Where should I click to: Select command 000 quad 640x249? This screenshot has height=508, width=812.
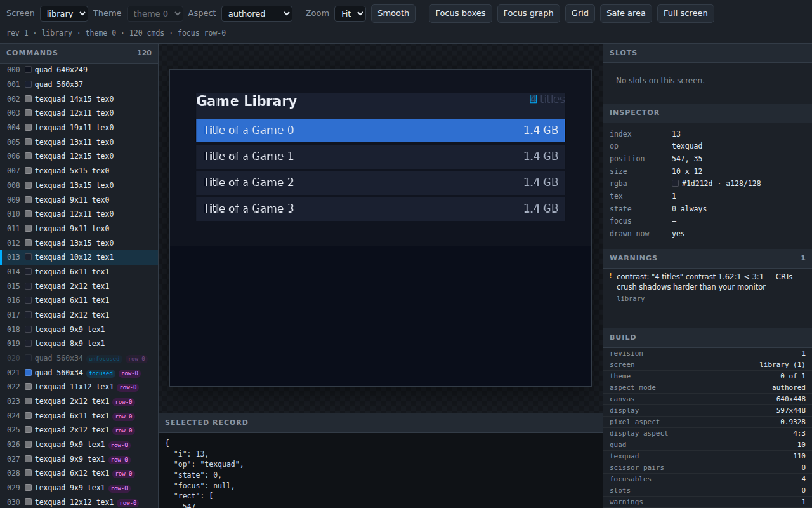click(79, 70)
